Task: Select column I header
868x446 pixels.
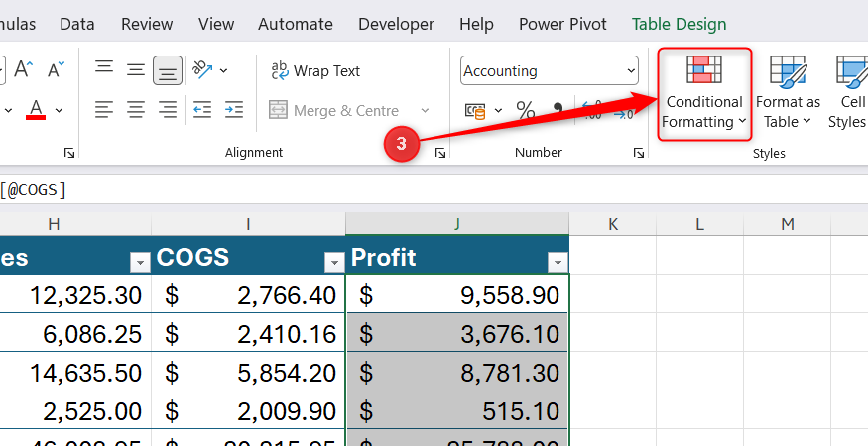Action: (248, 224)
